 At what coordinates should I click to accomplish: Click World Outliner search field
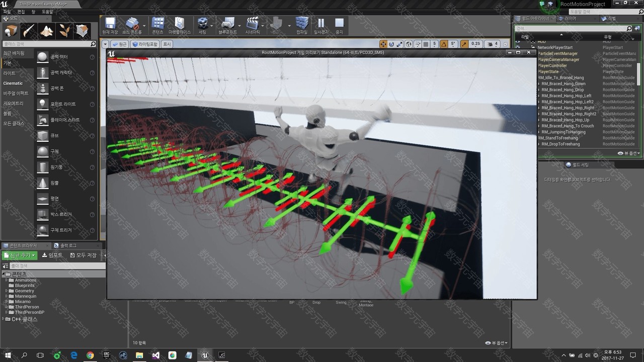pyautogui.click(x=573, y=29)
